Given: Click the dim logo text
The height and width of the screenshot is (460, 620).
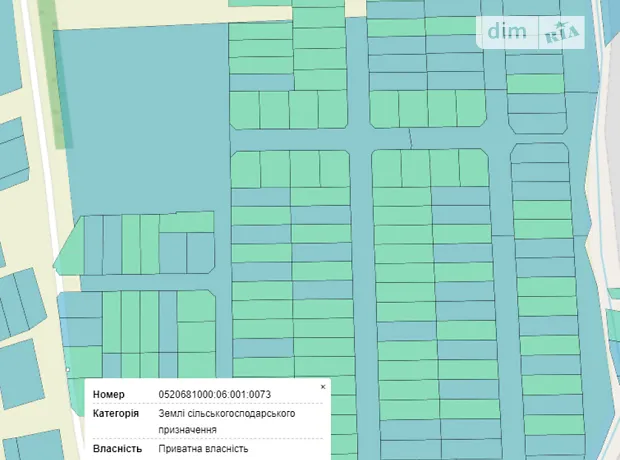Looking at the screenshot, I should pos(511,32).
